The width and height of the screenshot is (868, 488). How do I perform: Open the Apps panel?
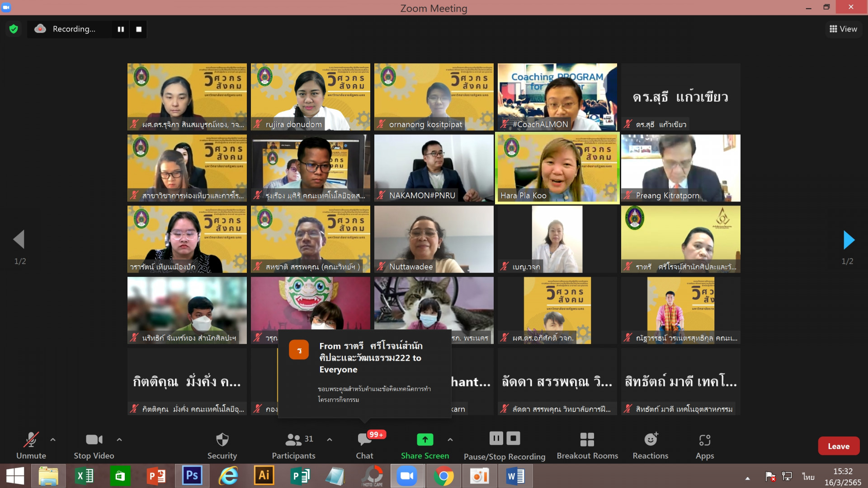pyautogui.click(x=704, y=445)
